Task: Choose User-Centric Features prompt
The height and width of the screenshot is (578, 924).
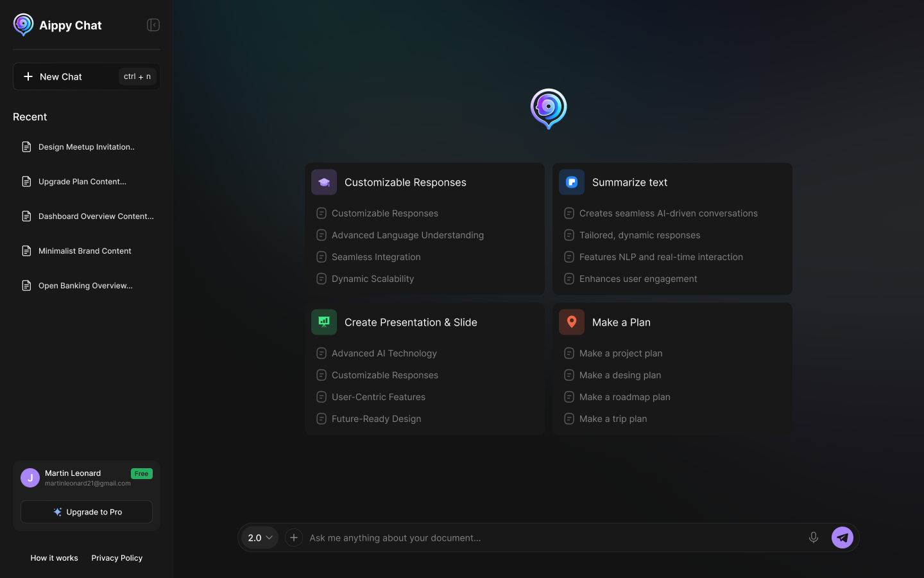Action: [x=379, y=397]
